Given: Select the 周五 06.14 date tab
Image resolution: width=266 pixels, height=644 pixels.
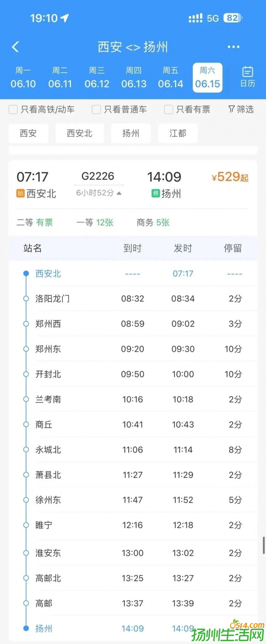Looking at the screenshot, I should 171,77.
